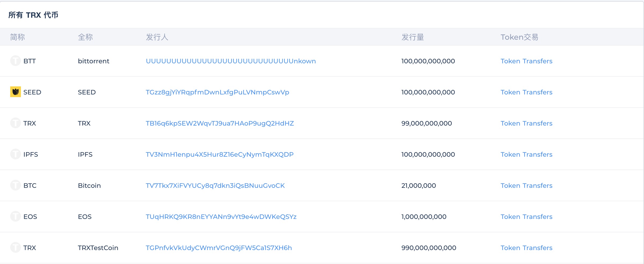Open Token Transfers for IPFS
This screenshot has width=644, height=264.
pyautogui.click(x=526, y=155)
